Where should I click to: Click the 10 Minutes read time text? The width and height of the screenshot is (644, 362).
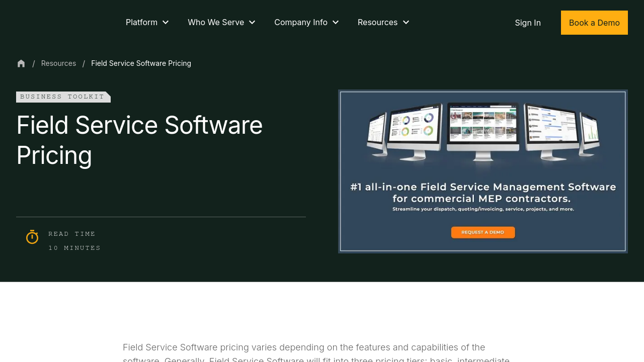pos(74,248)
